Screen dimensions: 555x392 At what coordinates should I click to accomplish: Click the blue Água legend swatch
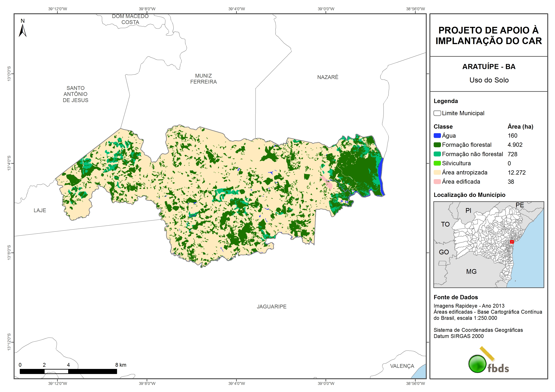click(437, 136)
